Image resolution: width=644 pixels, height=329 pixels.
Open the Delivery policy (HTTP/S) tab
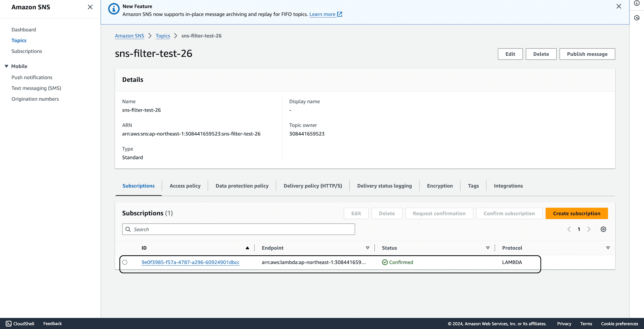pyautogui.click(x=313, y=186)
